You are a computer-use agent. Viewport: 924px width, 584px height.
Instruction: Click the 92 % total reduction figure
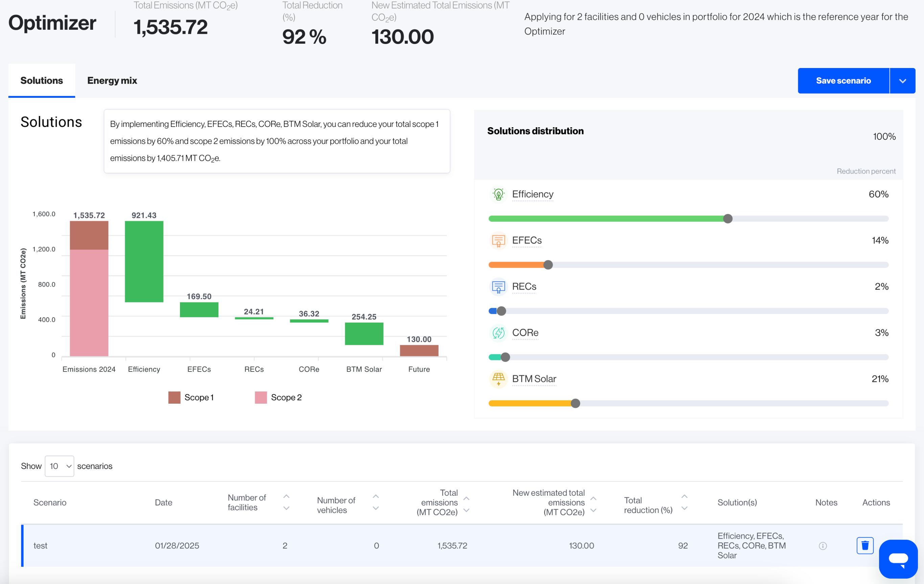(304, 37)
